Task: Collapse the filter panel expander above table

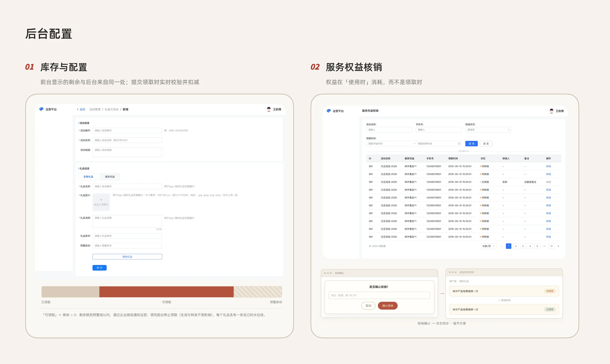Action: tap(463, 151)
